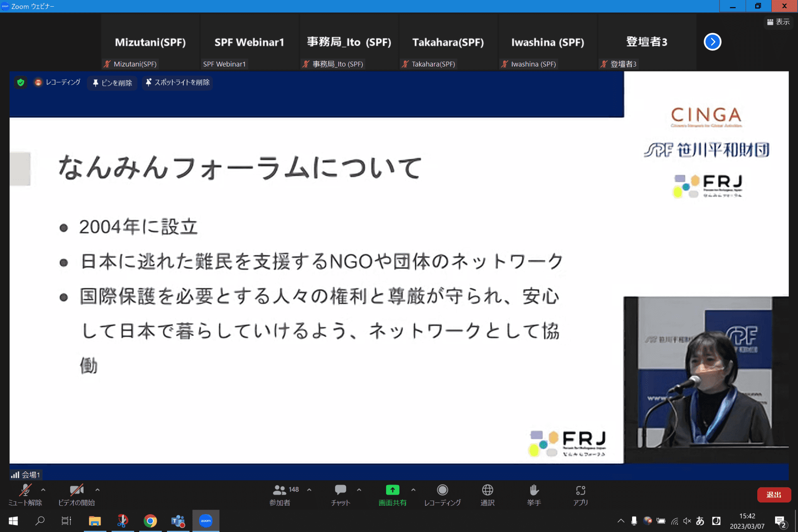Click slide title なんみんフォーラムについて
The image size is (798, 532).
pos(240,167)
